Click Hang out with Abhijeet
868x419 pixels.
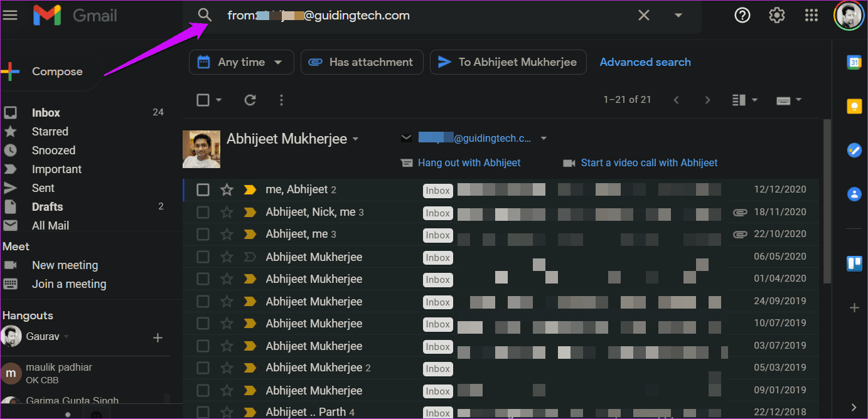pyautogui.click(x=469, y=162)
